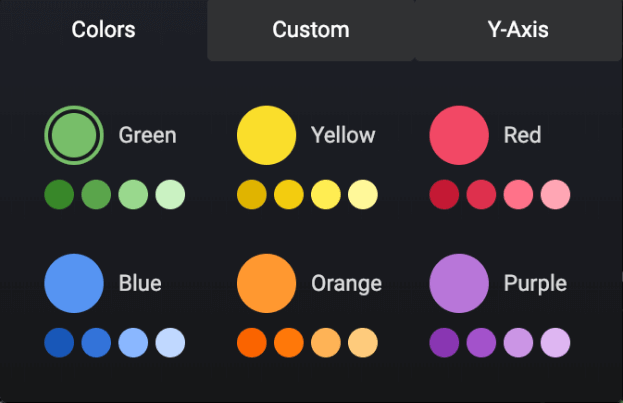Choose the darkest orange shade swatch
The image size is (623, 403).
point(252,343)
